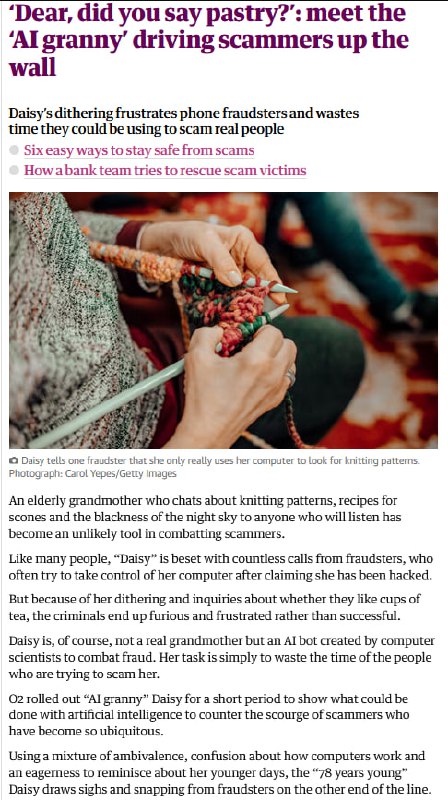Click the bullet dot beside 'How a bank team' link
The width and height of the screenshot is (448, 800).
coord(14,170)
